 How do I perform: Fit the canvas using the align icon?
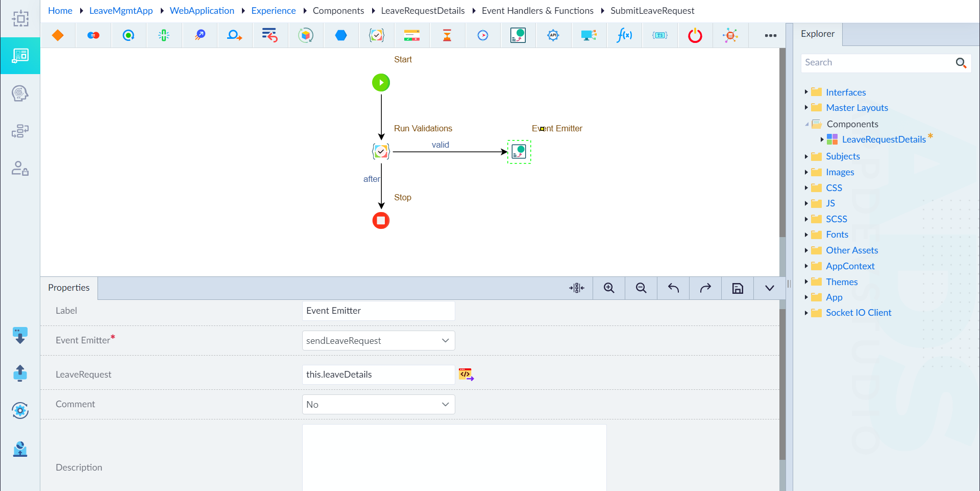(x=577, y=288)
